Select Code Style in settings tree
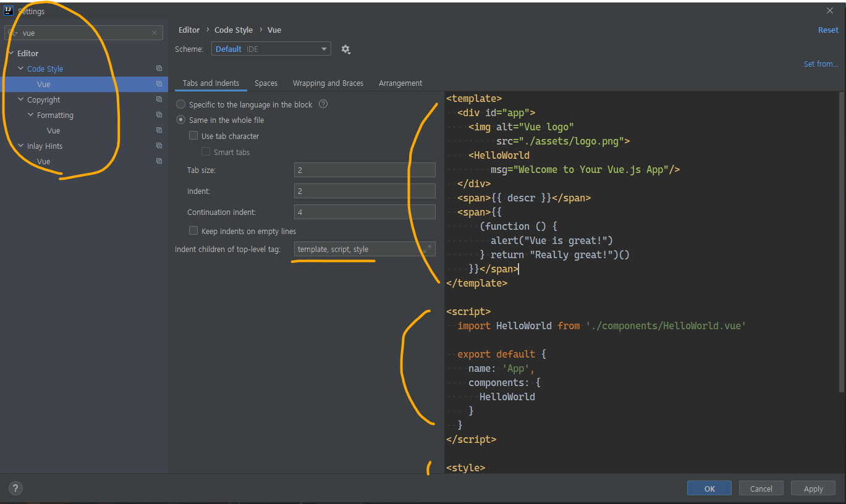This screenshot has width=846, height=504. tap(45, 69)
